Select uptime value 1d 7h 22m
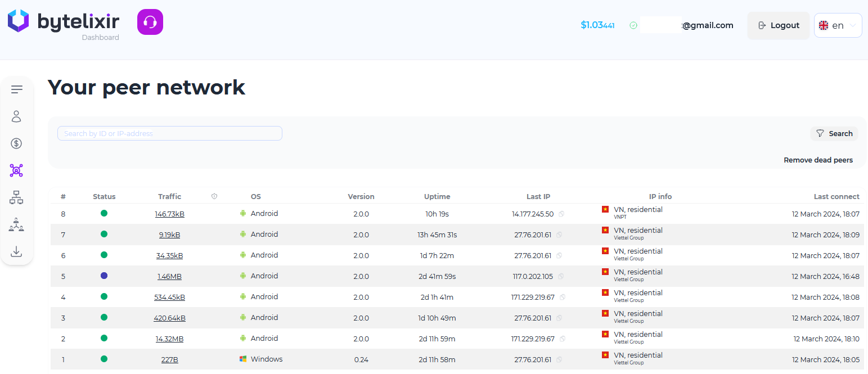Image resolution: width=868 pixels, height=374 pixels. click(437, 256)
